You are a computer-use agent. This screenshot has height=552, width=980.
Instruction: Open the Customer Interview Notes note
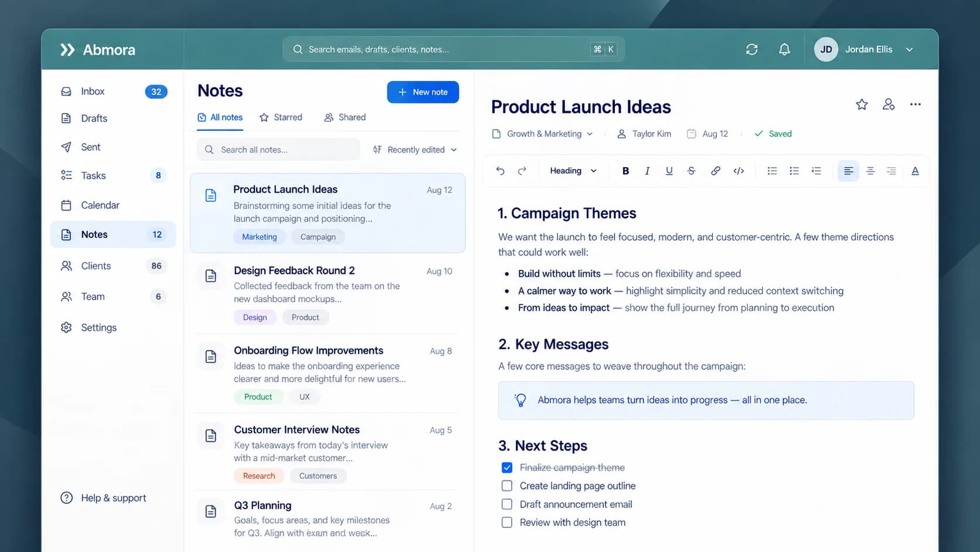328,452
